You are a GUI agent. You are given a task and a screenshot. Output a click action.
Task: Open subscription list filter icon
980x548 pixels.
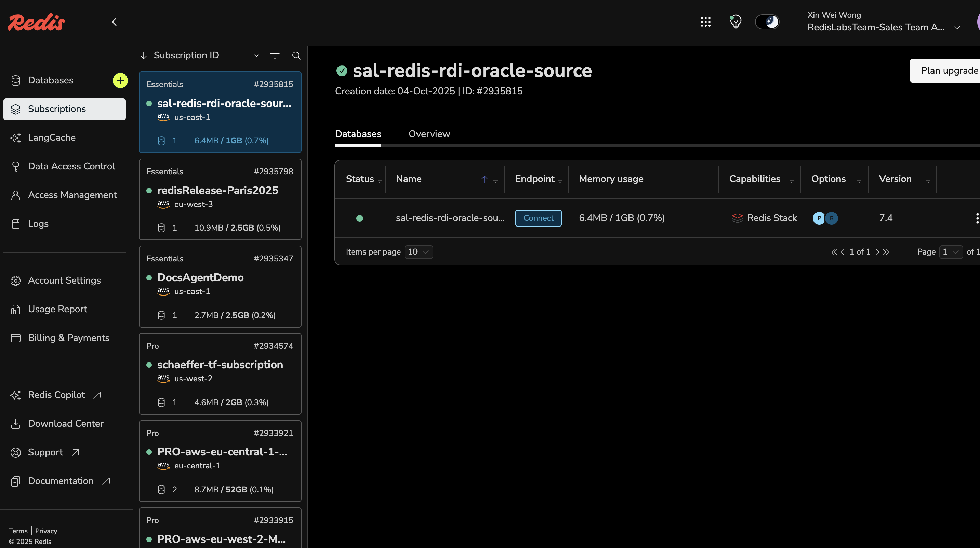tap(275, 56)
